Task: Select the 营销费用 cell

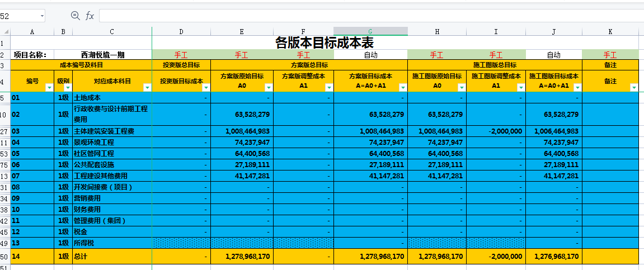Action: click(112, 198)
